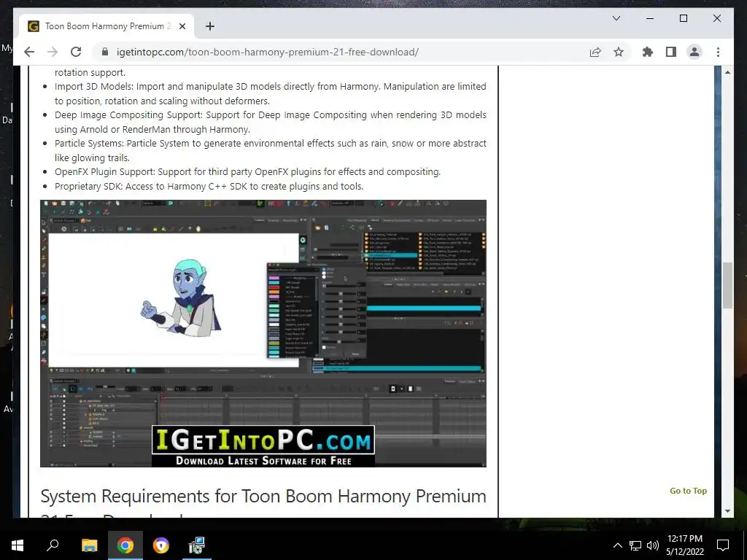Click the page scrollbar up arrow
This screenshot has height=560, width=747.
(x=727, y=72)
